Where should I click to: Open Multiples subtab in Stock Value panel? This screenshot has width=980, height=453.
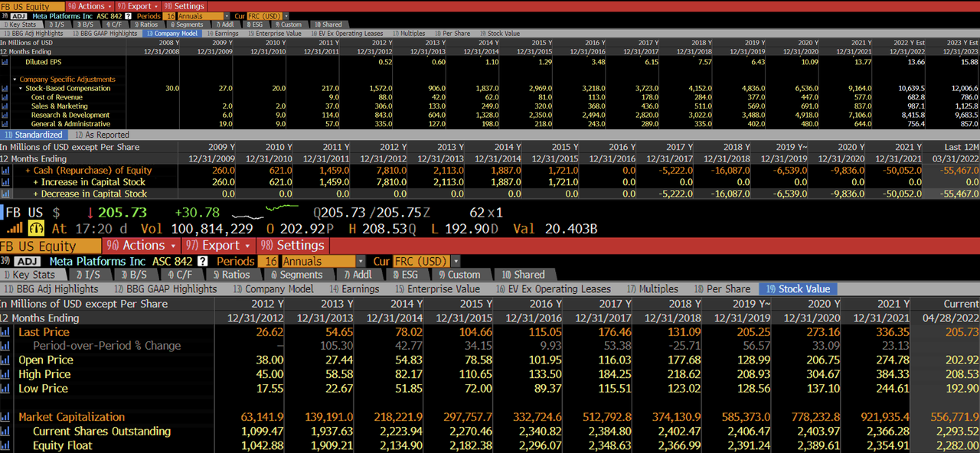click(x=652, y=288)
